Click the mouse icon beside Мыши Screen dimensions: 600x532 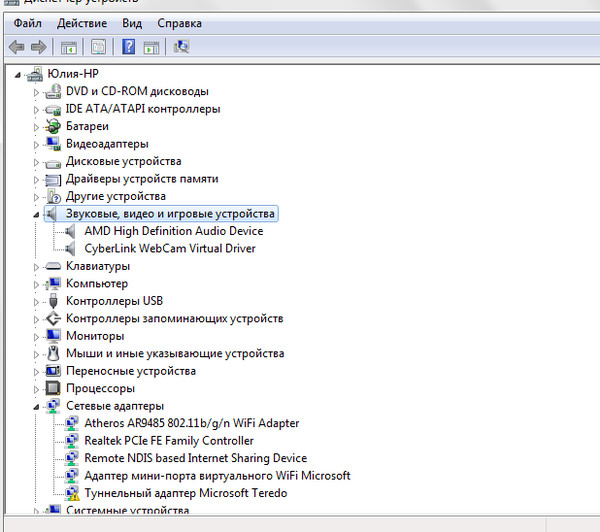click(53, 353)
